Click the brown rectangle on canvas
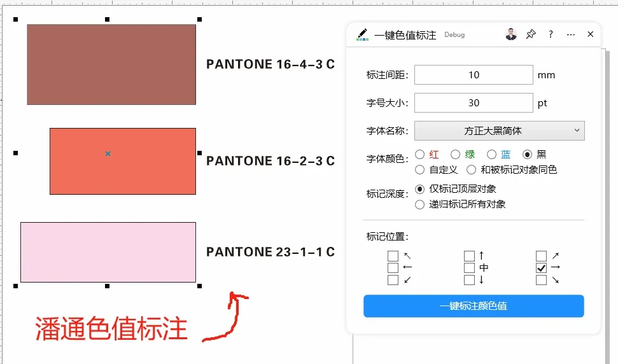 pos(111,65)
